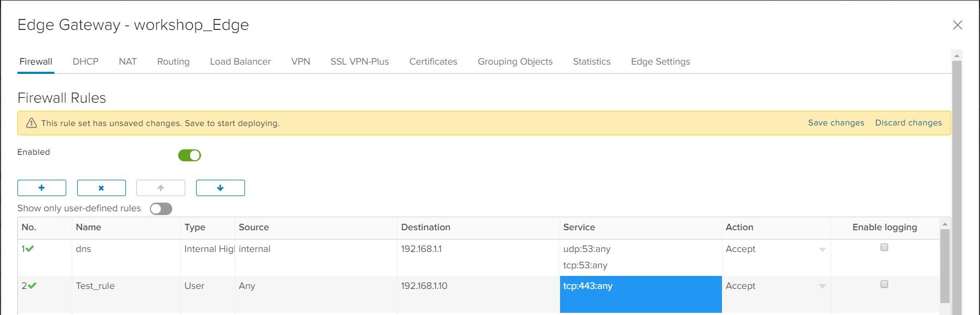Select the tcp:443:any service cell
980x315 pixels.
(x=641, y=294)
